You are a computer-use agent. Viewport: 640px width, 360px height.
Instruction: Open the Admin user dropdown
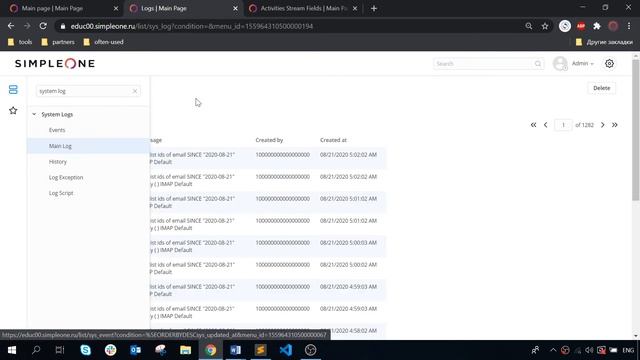tap(582, 64)
